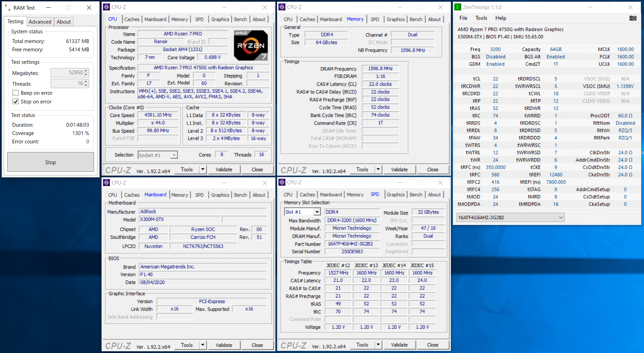Image resolution: width=644 pixels, height=353 pixels.
Task: Click CPU-Z icon of the SPD window
Action: 282,183
